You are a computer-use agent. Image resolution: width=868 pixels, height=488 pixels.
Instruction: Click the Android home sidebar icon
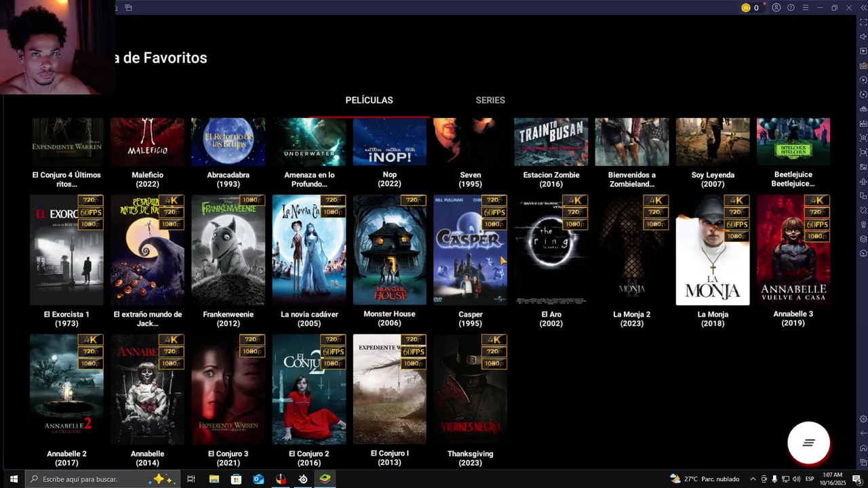click(x=863, y=448)
